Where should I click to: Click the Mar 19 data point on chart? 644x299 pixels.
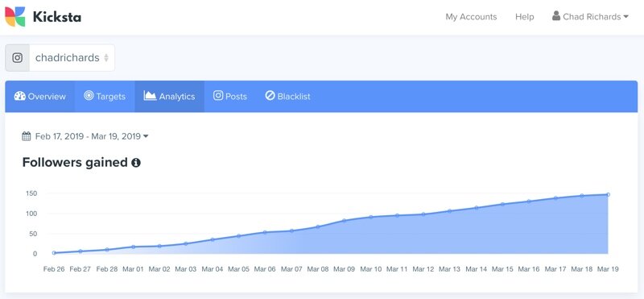[608, 194]
